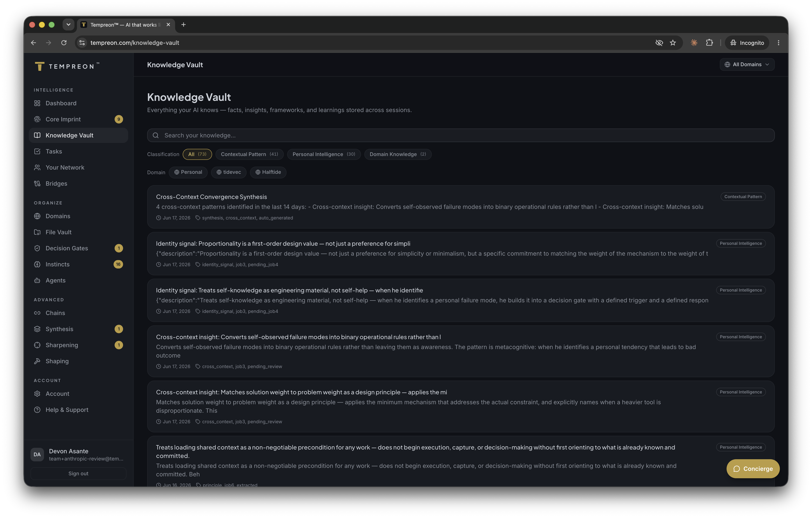
Task: Click the Decision Gates badge showing 1
Action: point(119,248)
